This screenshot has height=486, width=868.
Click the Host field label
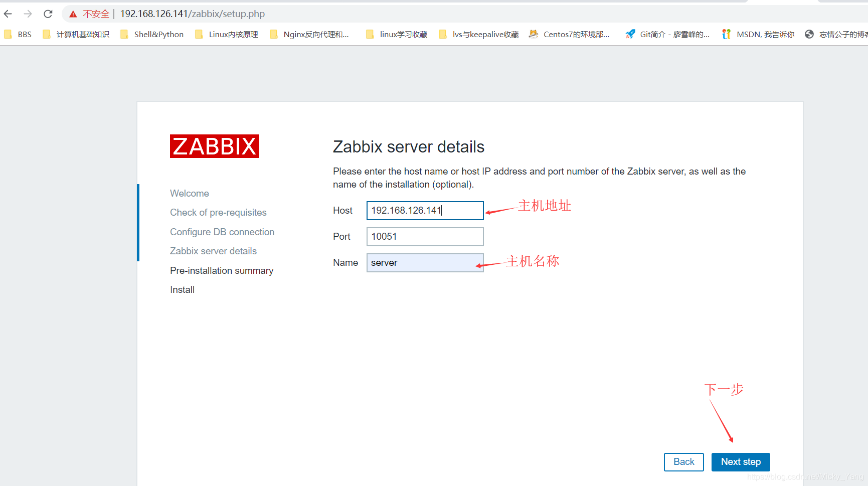342,211
